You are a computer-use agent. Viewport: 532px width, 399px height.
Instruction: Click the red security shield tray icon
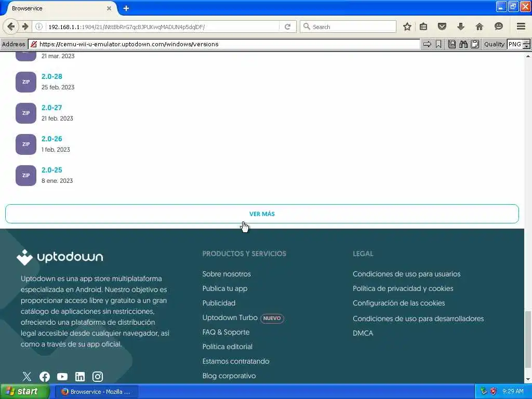[493, 391]
